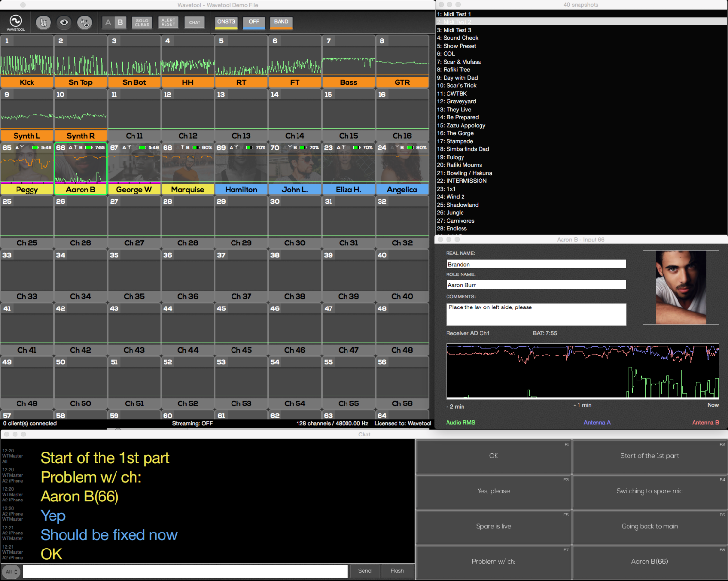This screenshot has height=581, width=728.
Task: Click the Peggy channel battery icon
Action: point(35,147)
